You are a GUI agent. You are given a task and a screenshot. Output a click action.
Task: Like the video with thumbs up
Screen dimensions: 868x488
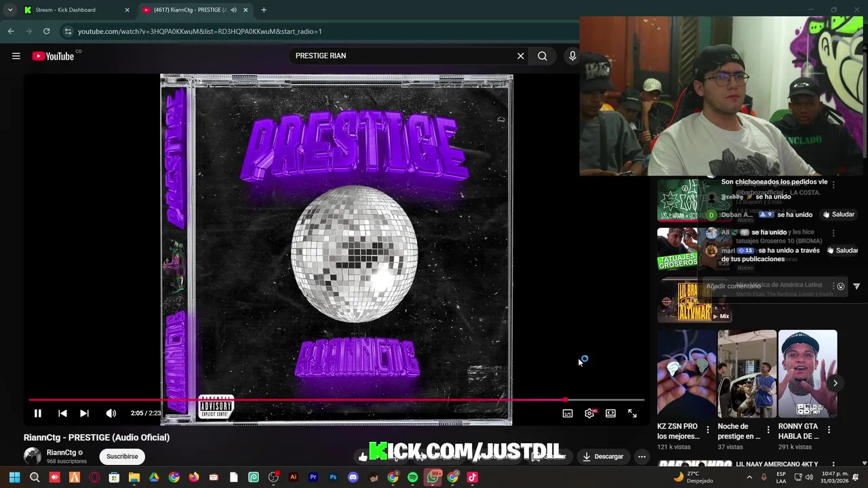363,456
